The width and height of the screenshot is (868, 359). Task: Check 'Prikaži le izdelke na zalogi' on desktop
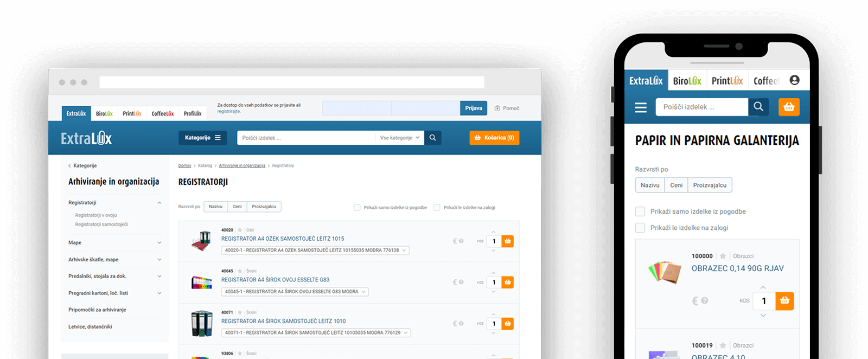coord(437,208)
